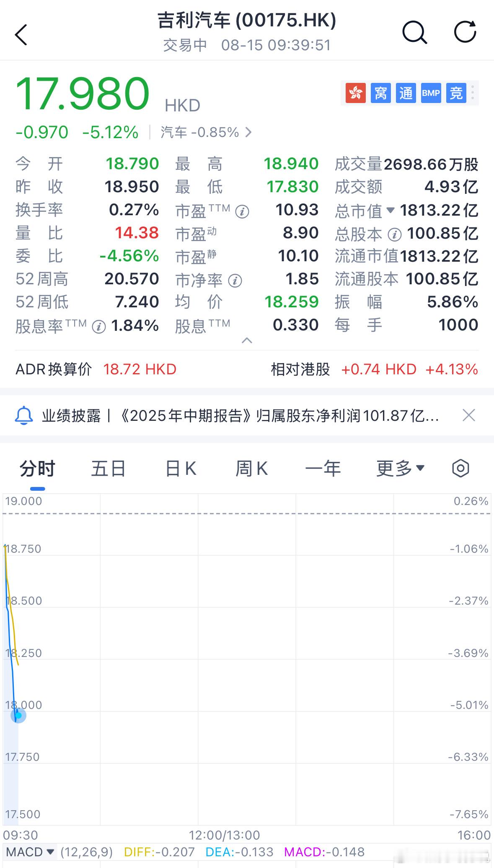The height and width of the screenshot is (868, 494).
Task: Tap the bell notification icon
Action: click(x=24, y=415)
